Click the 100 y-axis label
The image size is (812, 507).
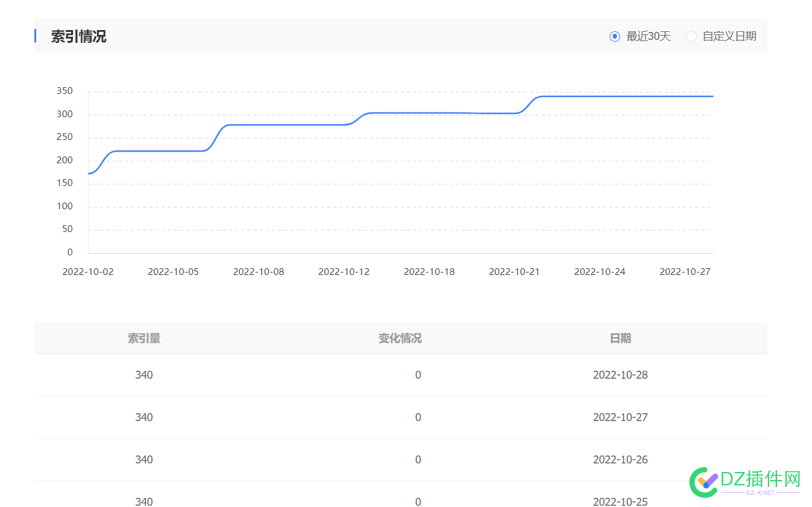coord(64,206)
